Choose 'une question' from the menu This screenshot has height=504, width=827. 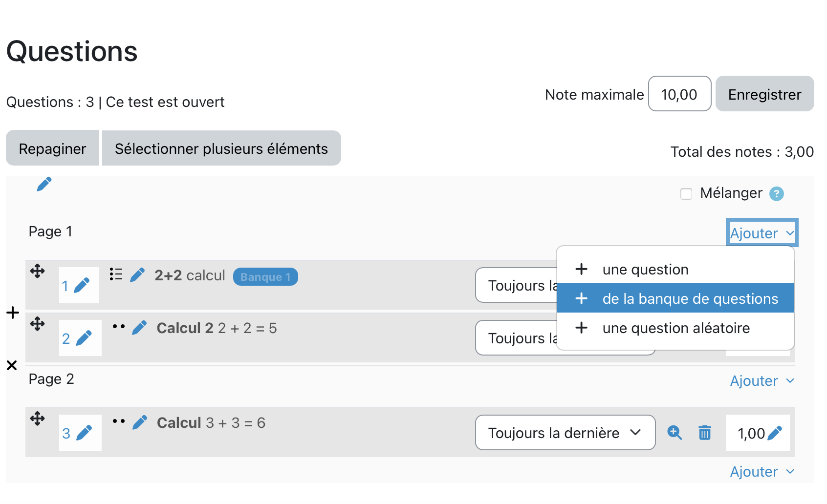coord(645,270)
